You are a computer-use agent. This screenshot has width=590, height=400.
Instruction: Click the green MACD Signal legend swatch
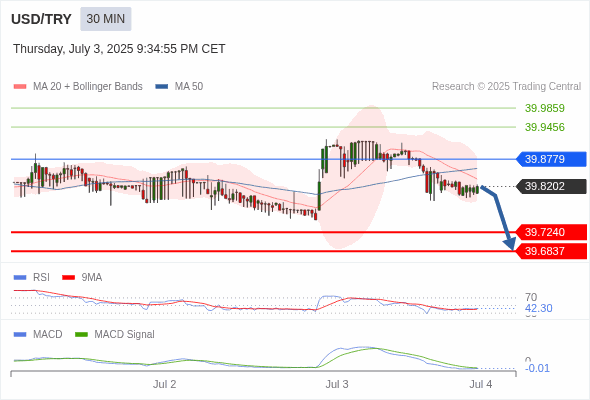(x=81, y=335)
